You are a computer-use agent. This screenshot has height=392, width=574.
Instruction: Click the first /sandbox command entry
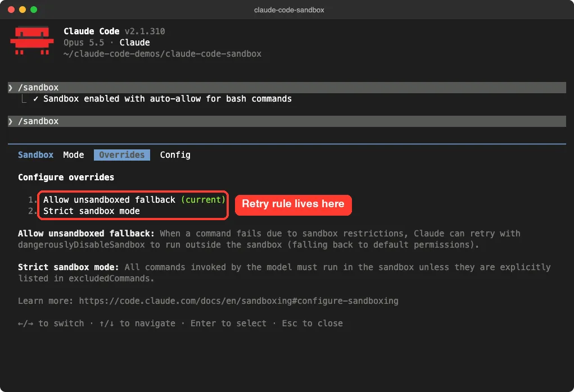click(287, 88)
